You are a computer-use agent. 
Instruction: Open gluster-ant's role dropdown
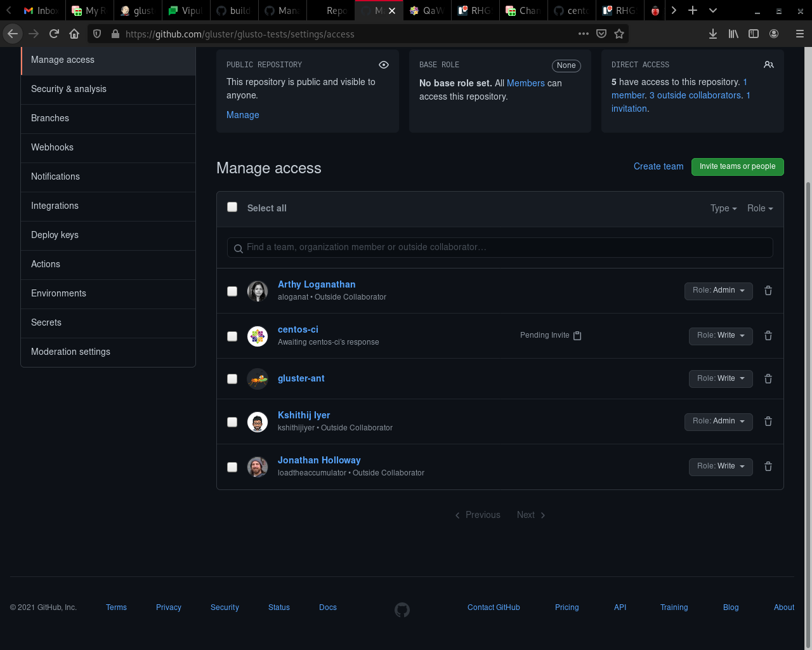point(721,379)
